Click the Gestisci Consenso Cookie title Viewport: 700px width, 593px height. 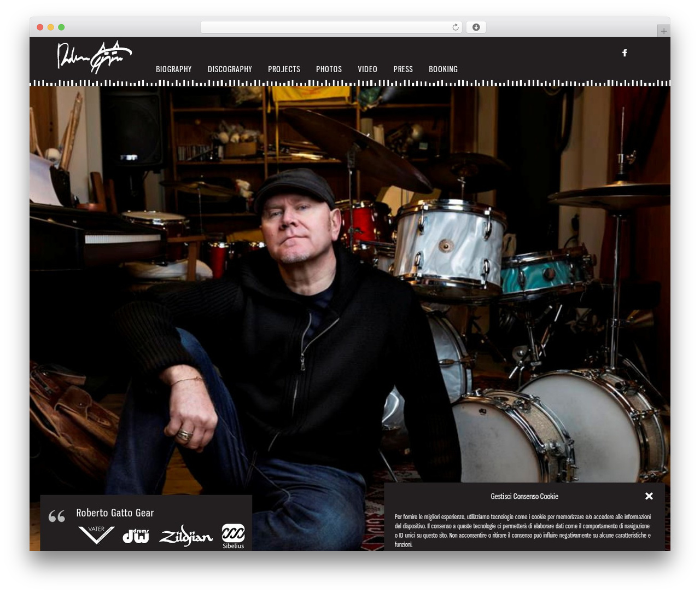coord(524,496)
